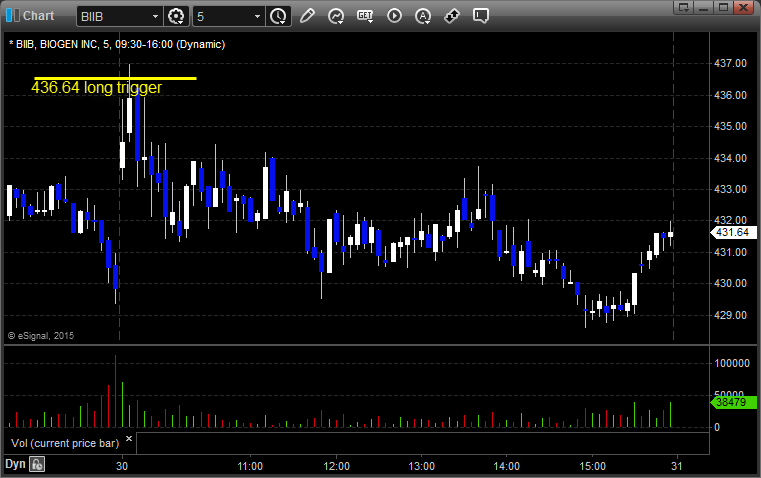
Task: Click the 14:00 time axis label
Action: (x=507, y=466)
